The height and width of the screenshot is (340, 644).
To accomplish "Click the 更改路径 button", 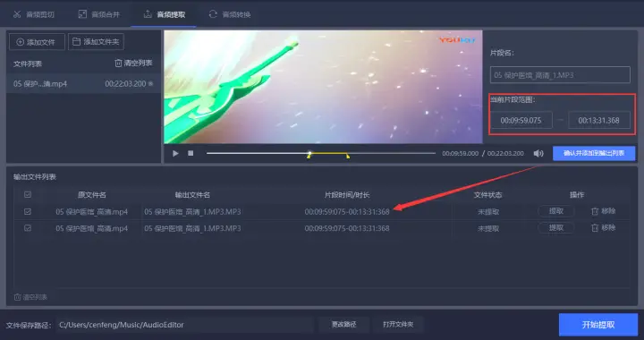I will (x=343, y=325).
